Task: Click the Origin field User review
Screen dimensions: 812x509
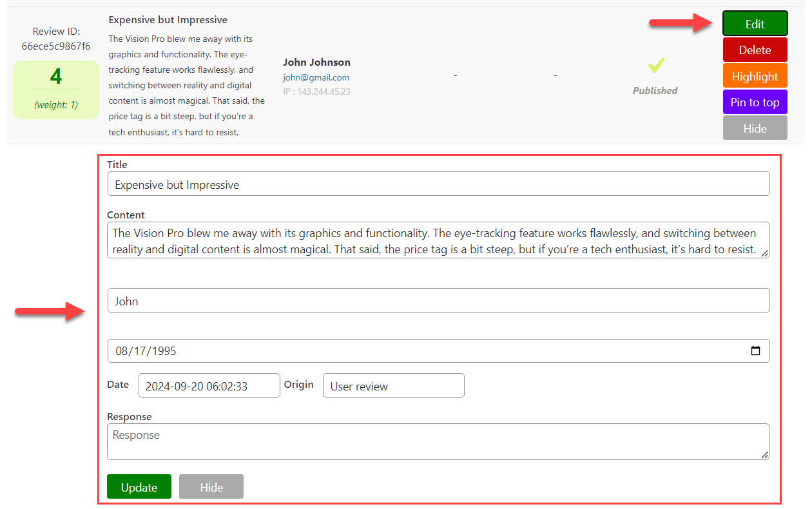Action: (x=393, y=385)
